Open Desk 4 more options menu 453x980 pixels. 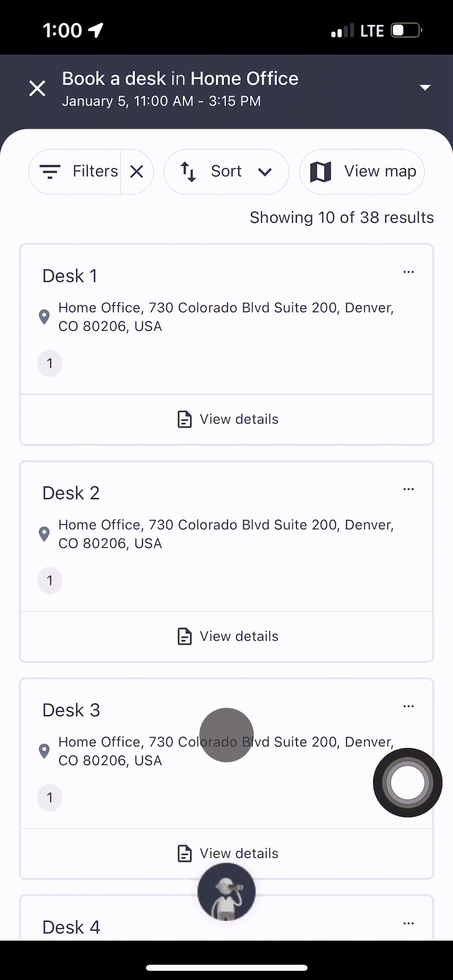tap(409, 923)
